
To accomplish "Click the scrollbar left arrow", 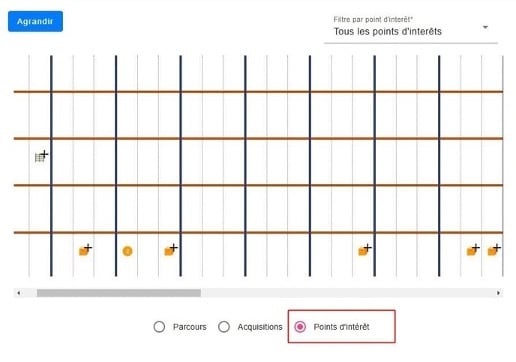I will [19, 293].
